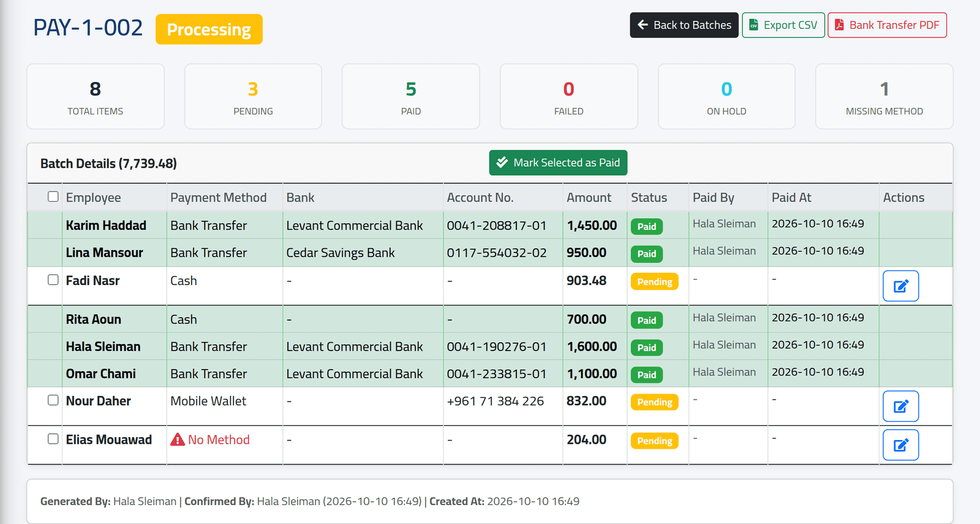Mark selected items as paid
The height and width of the screenshot is (524, 980).
tap(558, 162)
